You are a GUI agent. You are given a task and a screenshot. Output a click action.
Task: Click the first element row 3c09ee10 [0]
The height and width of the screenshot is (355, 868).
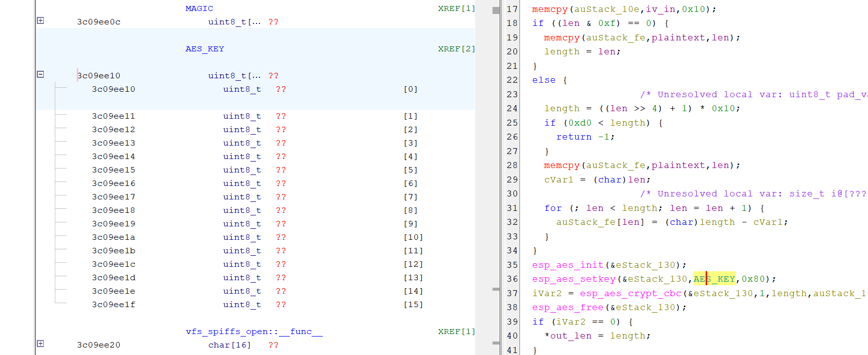(x=114, y=89)
